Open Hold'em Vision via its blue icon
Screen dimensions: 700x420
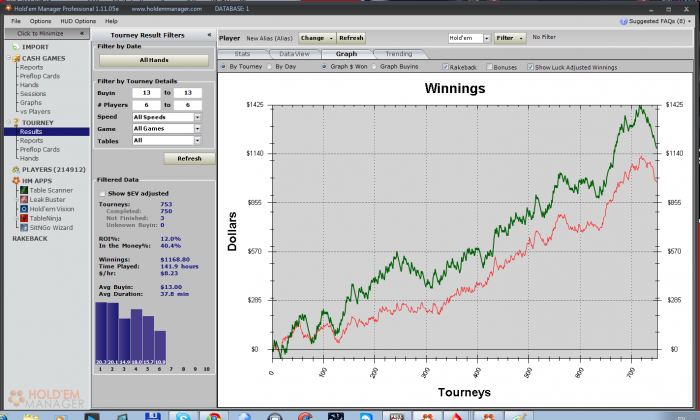click(x=24, y=209)
